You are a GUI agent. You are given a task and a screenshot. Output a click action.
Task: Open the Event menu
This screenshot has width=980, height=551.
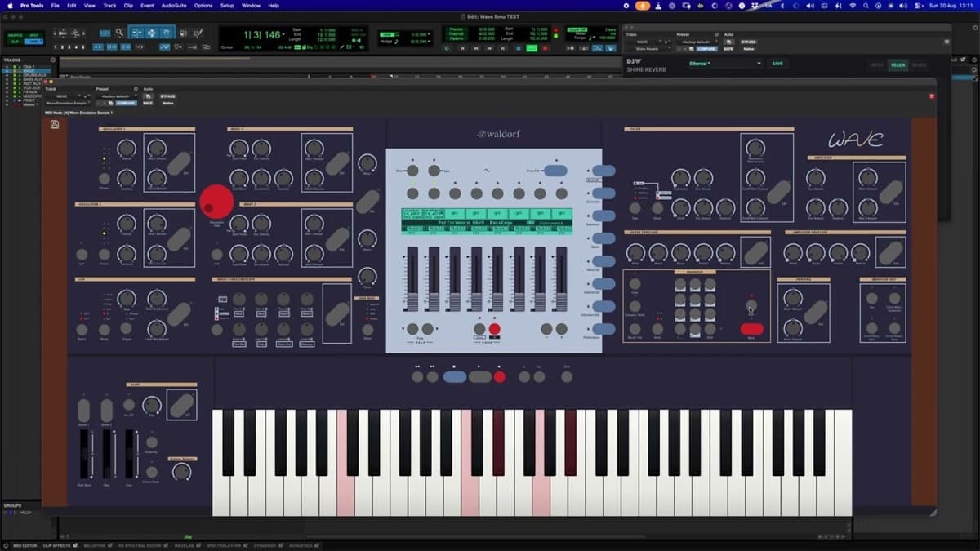(147, 5)
